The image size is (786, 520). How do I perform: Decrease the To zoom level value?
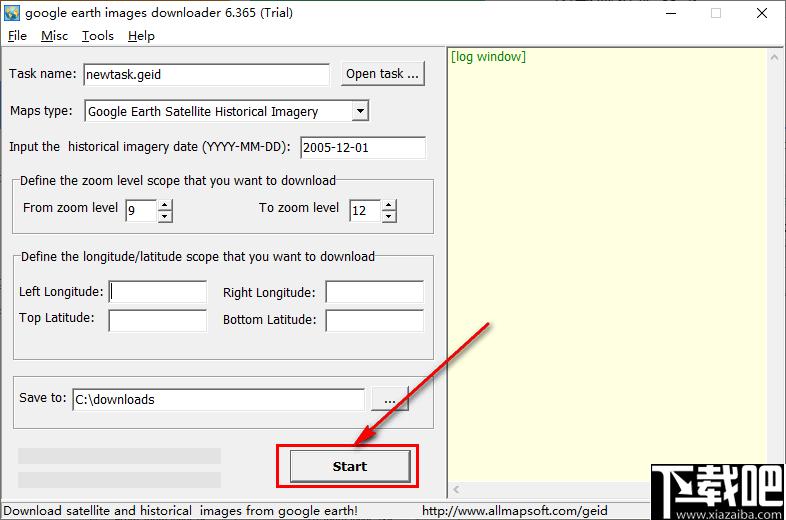pos(388,216)
